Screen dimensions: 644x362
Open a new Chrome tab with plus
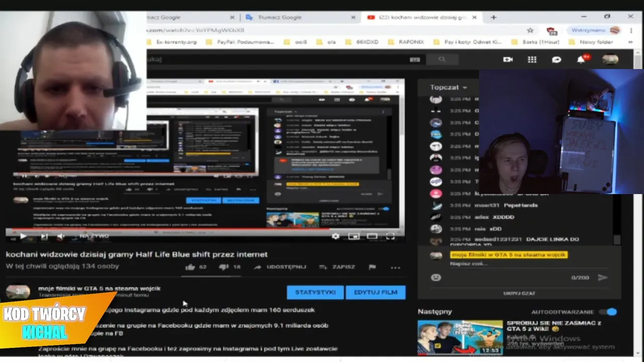(x=494, y=17)
